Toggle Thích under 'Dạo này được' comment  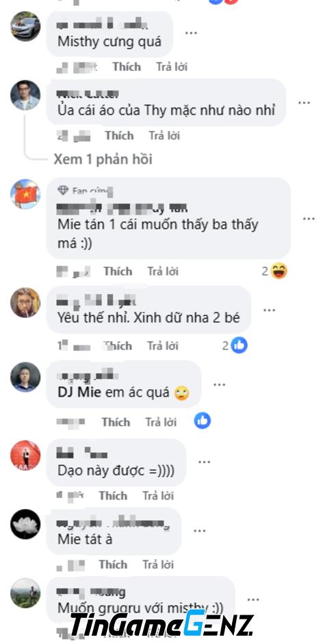coord(113,496)
